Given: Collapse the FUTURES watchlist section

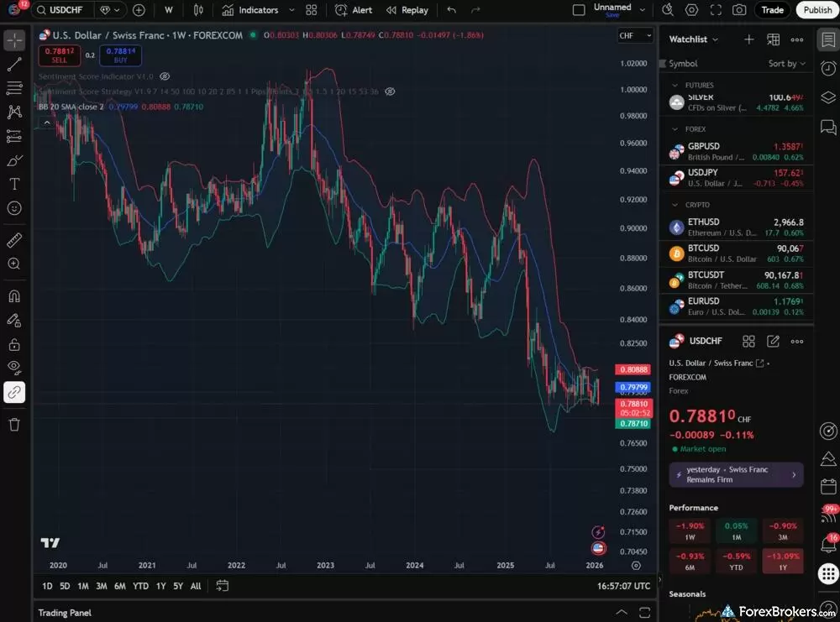Looking at the screenshot, I should (675, 86).
